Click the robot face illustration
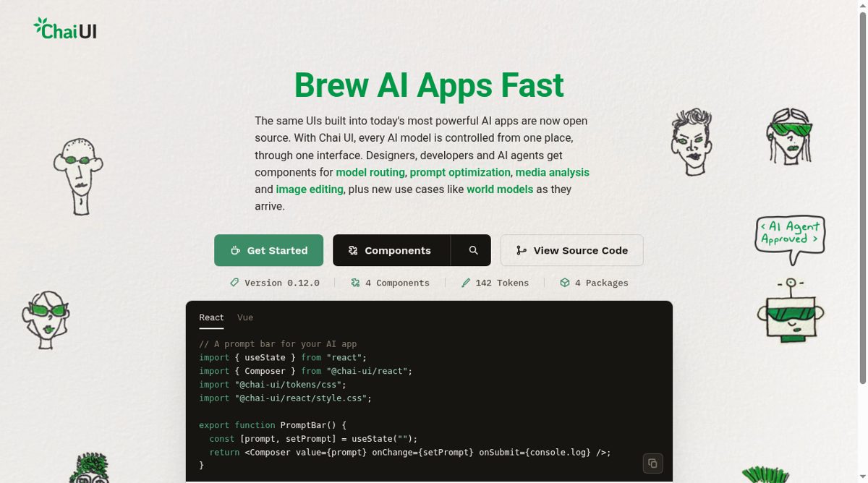 pos(791,311)
